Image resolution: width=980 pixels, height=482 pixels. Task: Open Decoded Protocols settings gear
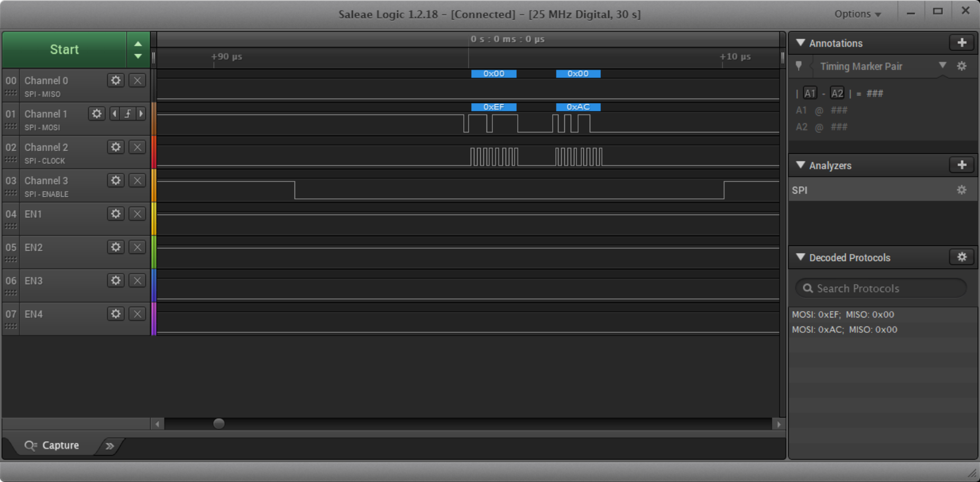click(961, 257)
